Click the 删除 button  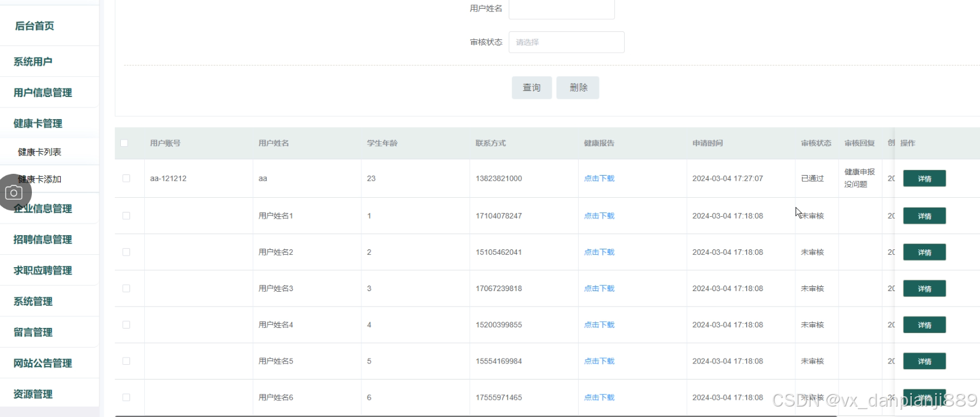pyautogui.click(x=578, y=88)
